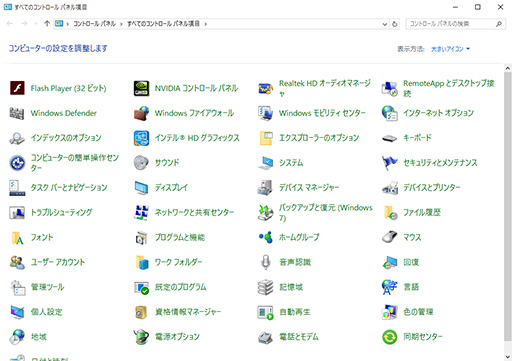Open the 色の管理 icon

389,312
